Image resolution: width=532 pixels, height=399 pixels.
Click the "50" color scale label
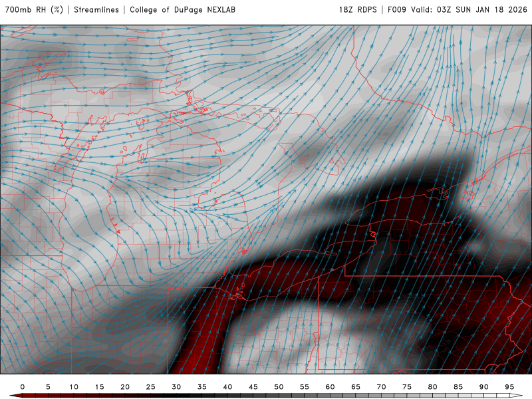click(279, 387)
